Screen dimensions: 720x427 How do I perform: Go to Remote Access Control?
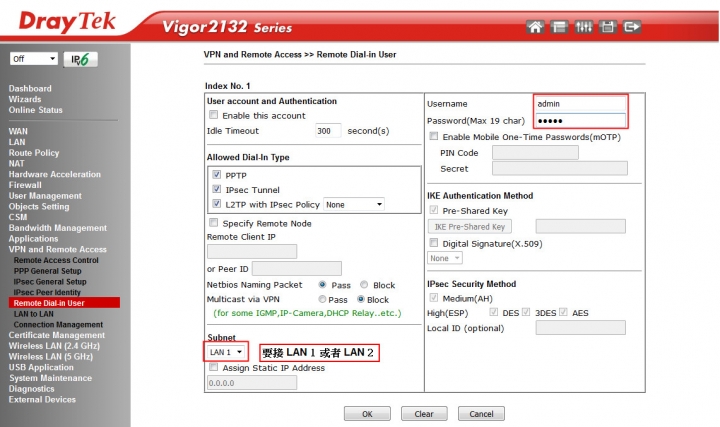point(56,260)
